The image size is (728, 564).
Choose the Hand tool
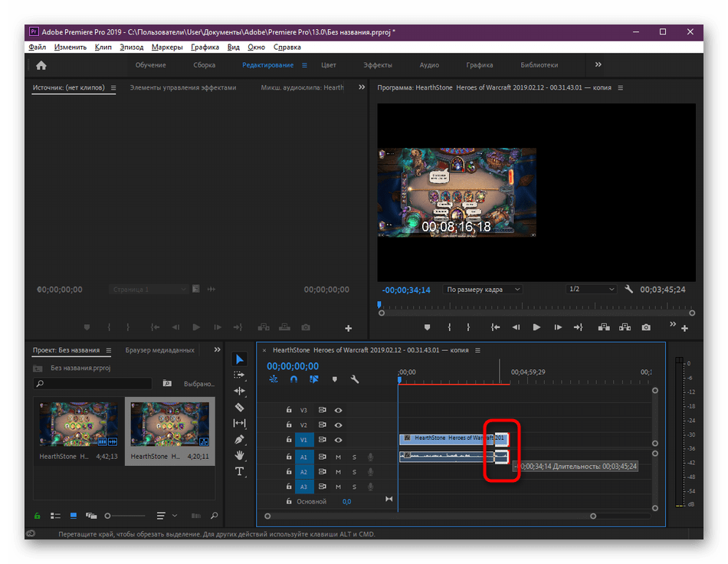[x=240, y=455]
